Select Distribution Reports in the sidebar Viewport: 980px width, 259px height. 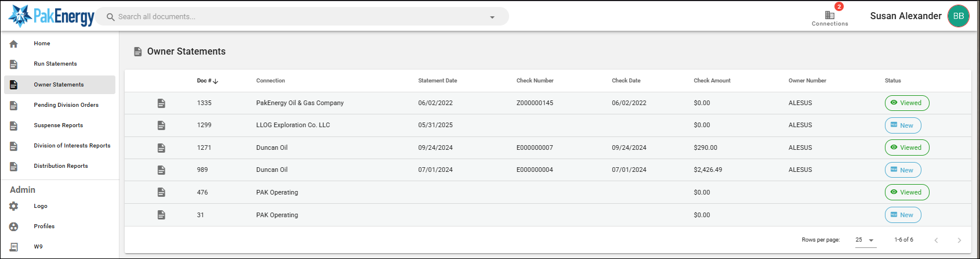(x=61, y=166)
